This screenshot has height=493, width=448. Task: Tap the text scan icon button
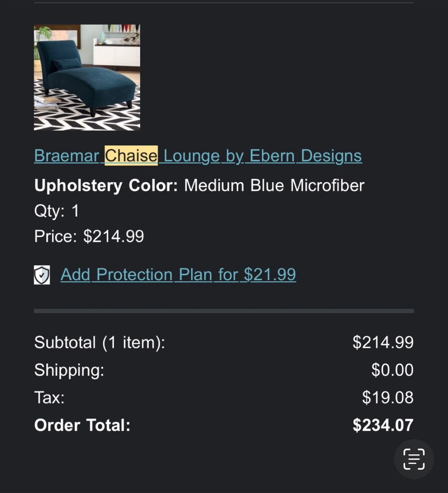pyautogui.click(x=414, y=459)
